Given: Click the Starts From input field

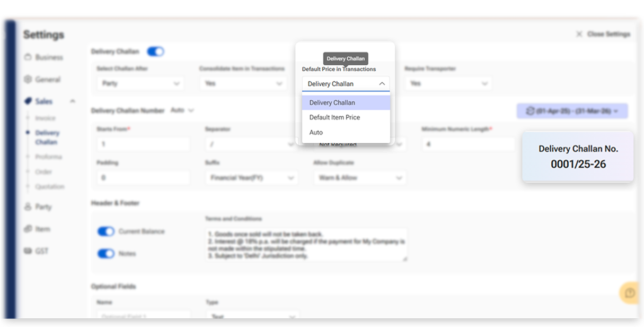Looking at the screenshot, I should click(x=143, y=144).
